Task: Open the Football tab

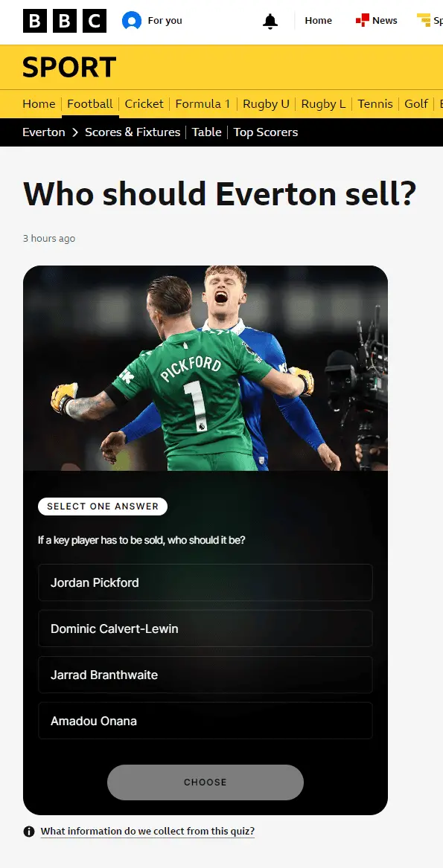Action: click(x=90, y=104)
